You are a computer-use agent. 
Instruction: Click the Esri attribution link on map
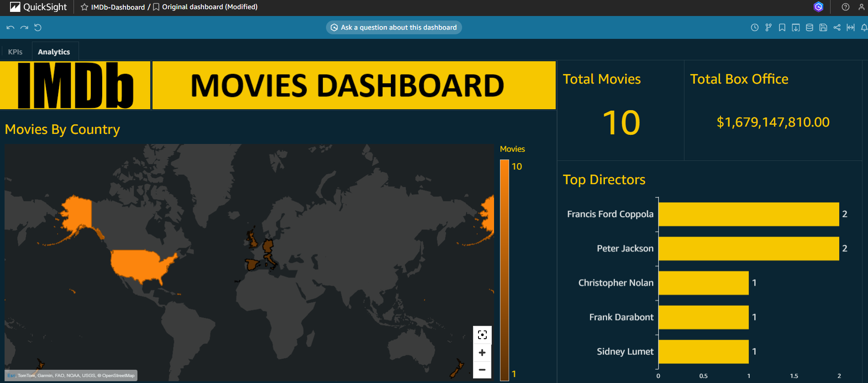coord(11,376)
